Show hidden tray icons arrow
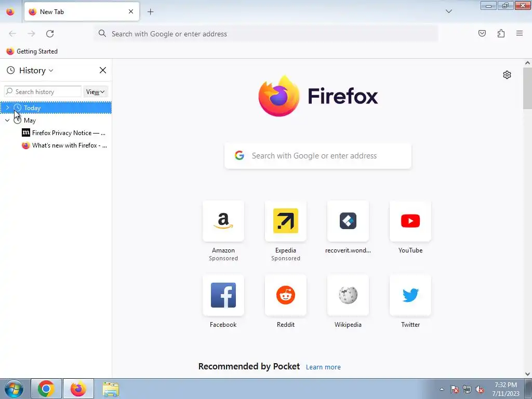This screenshot has width=532, height=399. (442, 389)
